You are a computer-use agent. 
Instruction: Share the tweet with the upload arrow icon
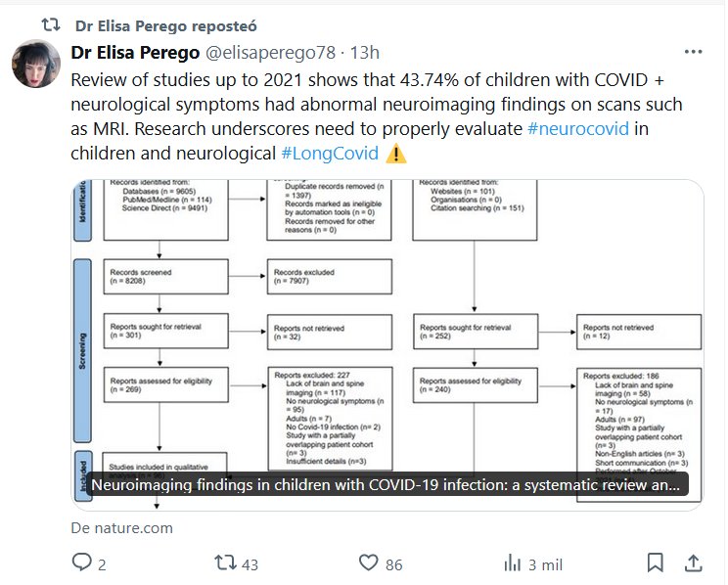pos(693,562)
